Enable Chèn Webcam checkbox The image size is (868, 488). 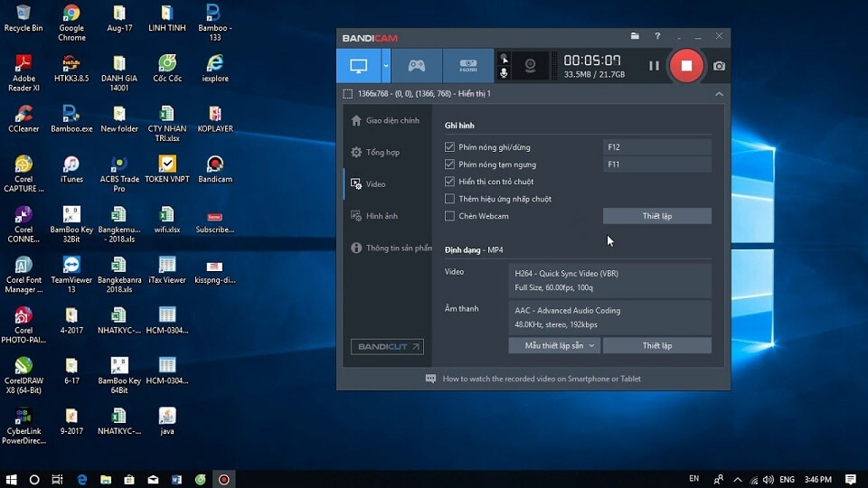coord(449,216)
